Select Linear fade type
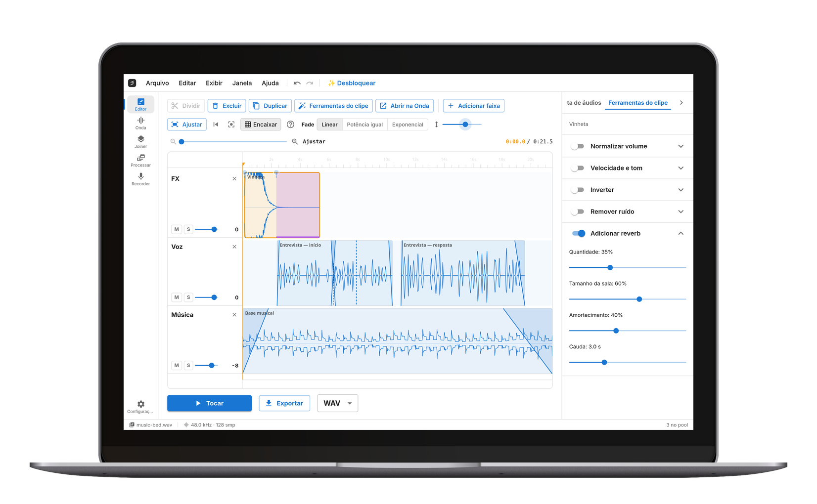This screenshot has width=817, height=504. [x=329, y=125]
